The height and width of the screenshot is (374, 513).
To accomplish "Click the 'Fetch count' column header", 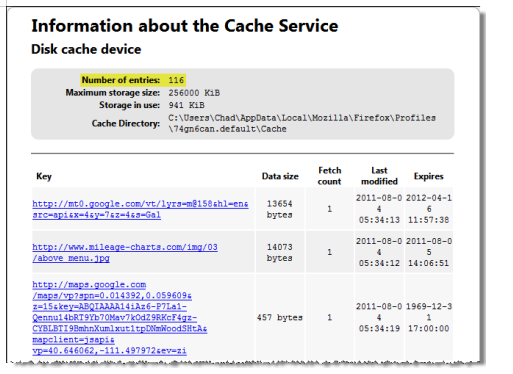I will pyautogui.click(x=329, y=176).
